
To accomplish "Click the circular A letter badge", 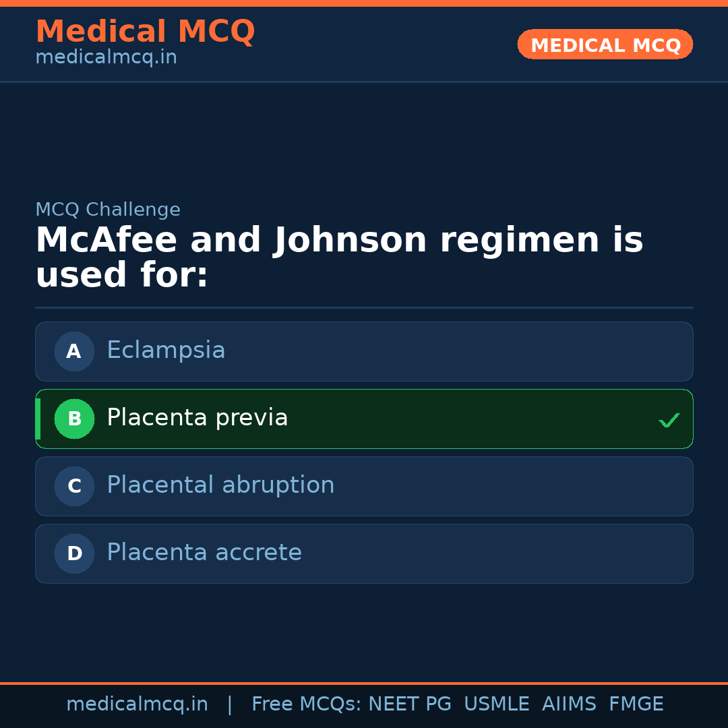I will (x=74, y=351).
